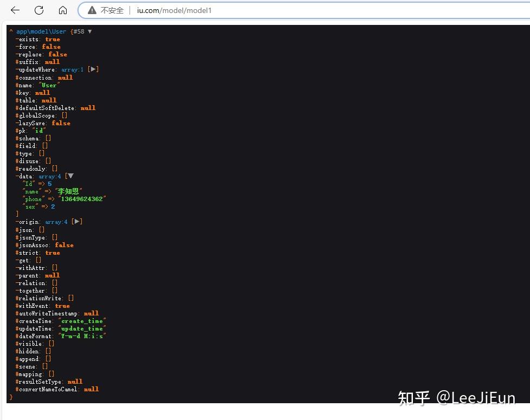Click the "key: null" line
This screenshot has width=530, height=420.
[33, 93]
